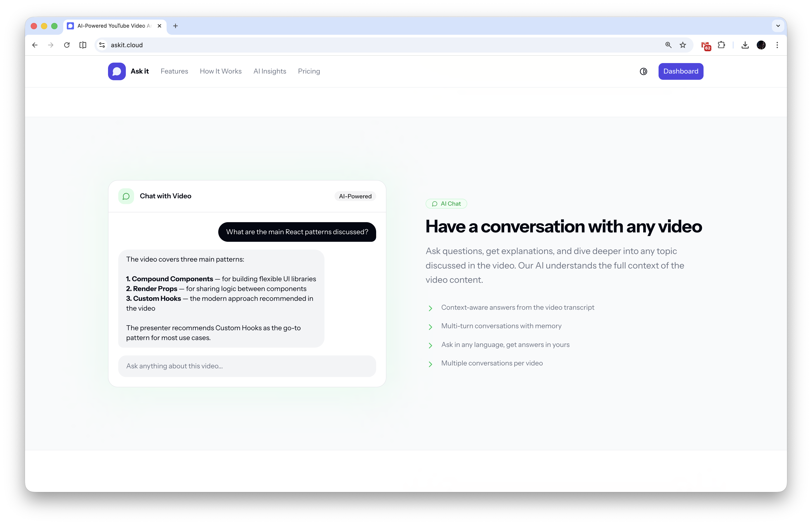Reload the askit.cloud page
The width and height of the screenshot is (812, 525).
(67, 45)
